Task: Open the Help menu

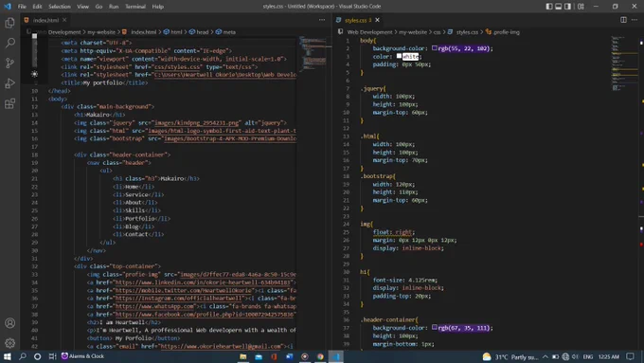Action: pos(158,7)
